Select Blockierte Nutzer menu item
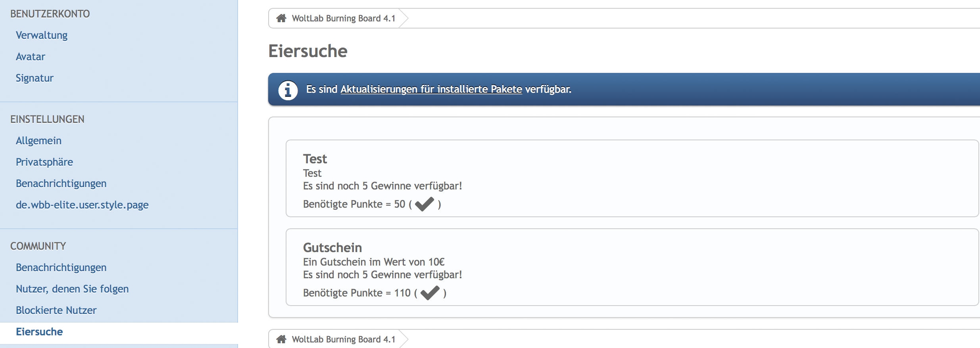Screen dimensions: 980x348 pos(56,310)
